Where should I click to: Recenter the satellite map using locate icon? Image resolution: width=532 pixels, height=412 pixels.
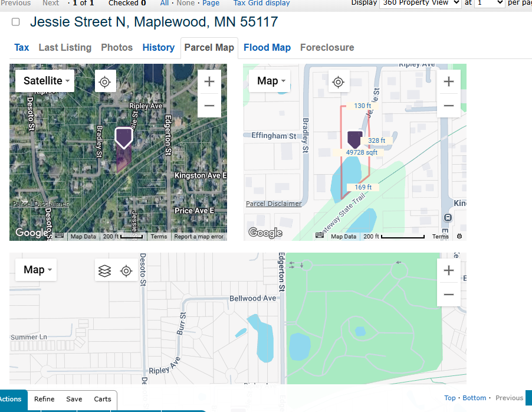105,81
